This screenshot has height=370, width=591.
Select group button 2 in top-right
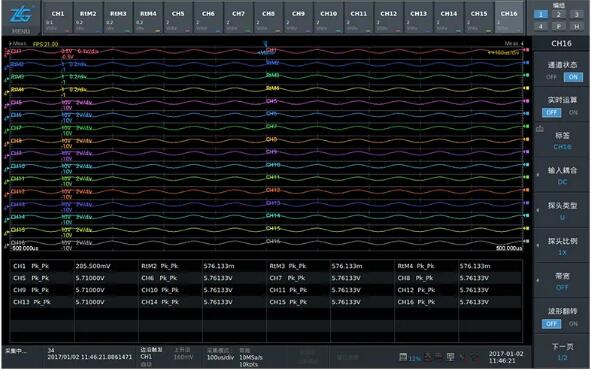coord(559,15)
